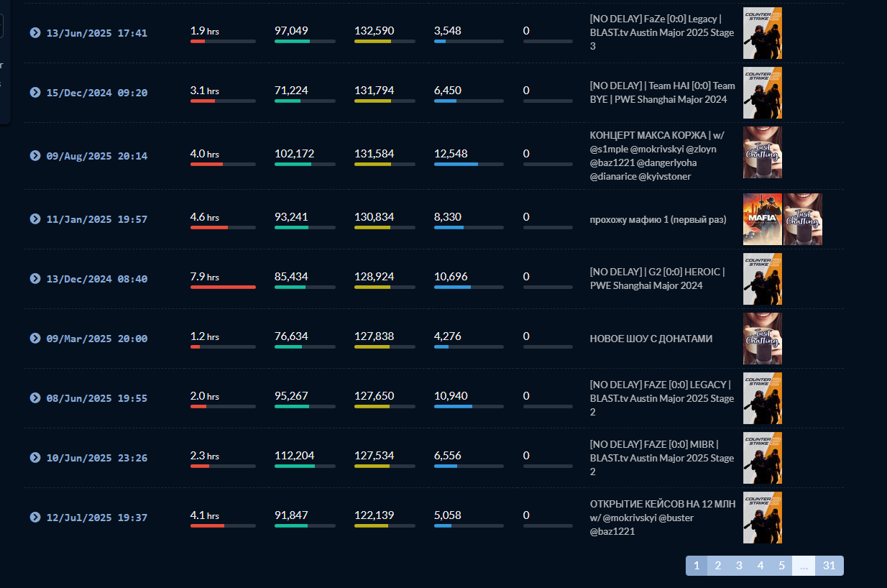The width and height of the screenshot is (887, 588).
Task: Expand the 15/Dec/2024 09:20 stream row
Action: pos(35,93)
